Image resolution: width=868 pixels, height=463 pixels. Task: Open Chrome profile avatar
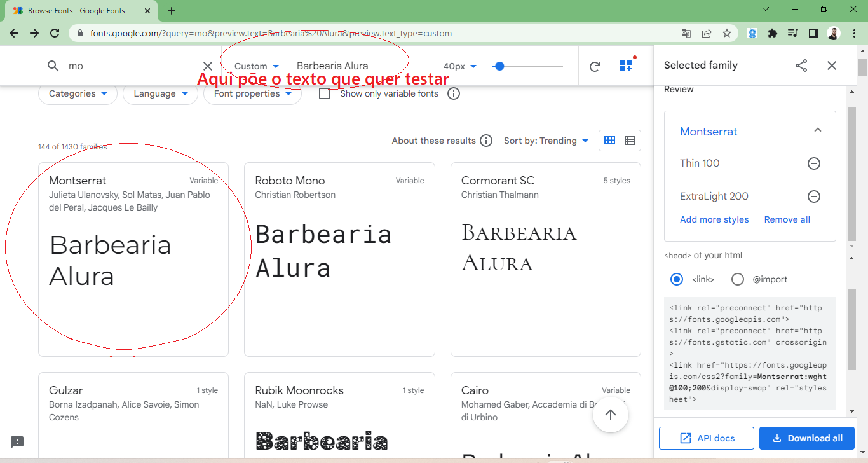834,33
